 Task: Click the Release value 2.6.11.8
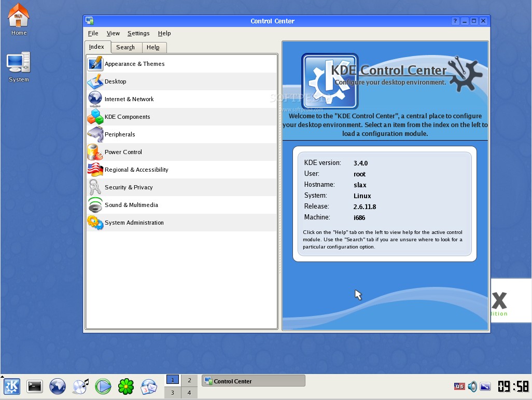365,207
